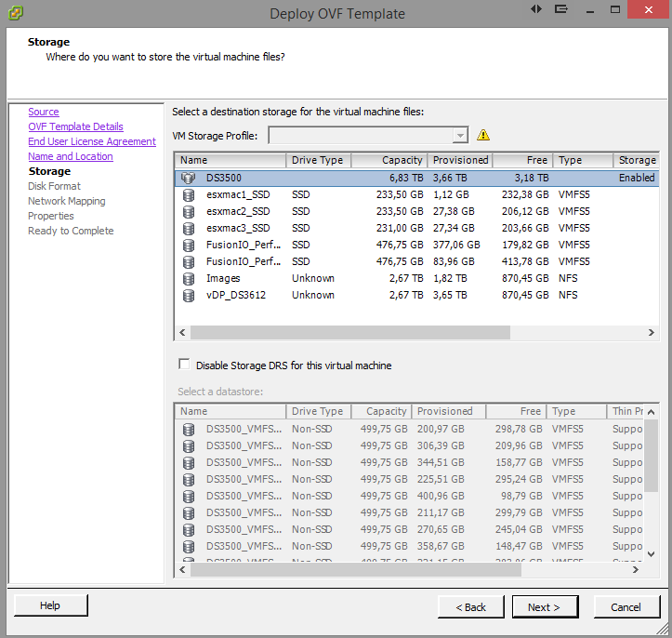
Task: Sort storage list by Free column
Action: [522, 160]
